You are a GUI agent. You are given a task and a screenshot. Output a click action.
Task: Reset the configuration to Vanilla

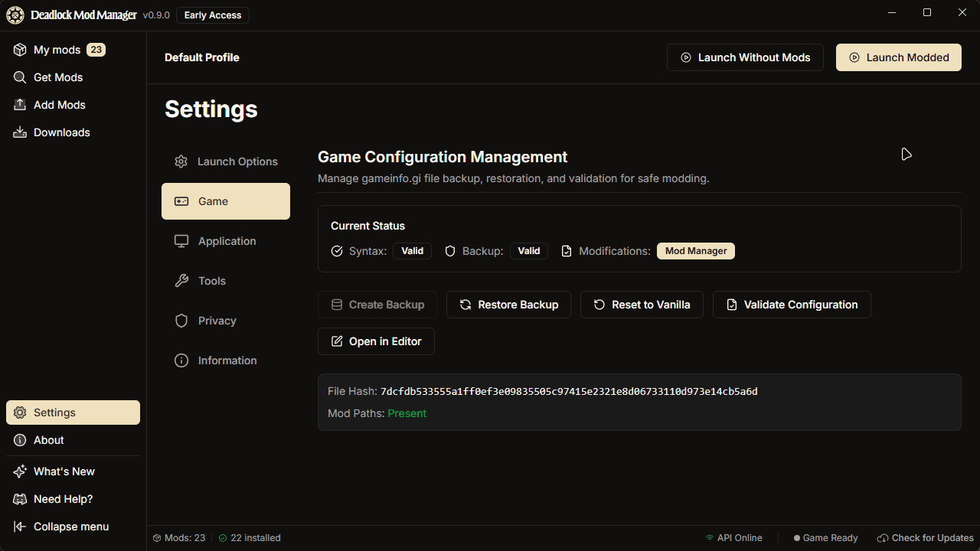point(642,305)
